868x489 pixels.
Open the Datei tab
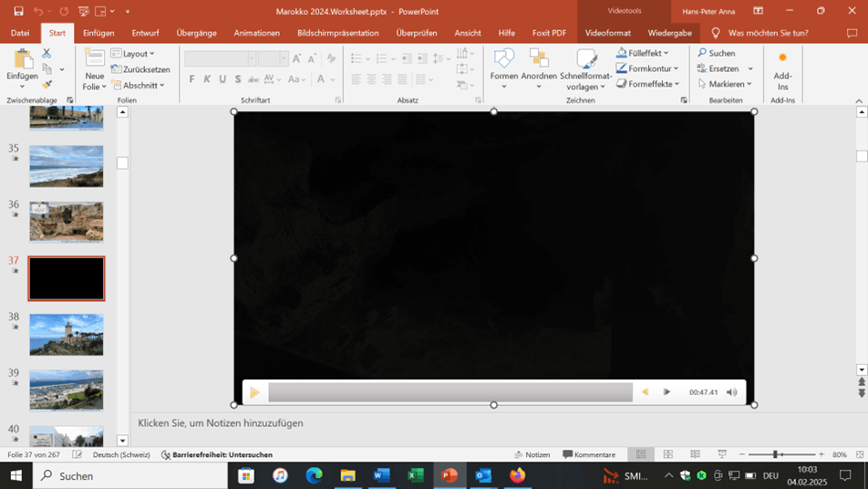click(20, 33)
